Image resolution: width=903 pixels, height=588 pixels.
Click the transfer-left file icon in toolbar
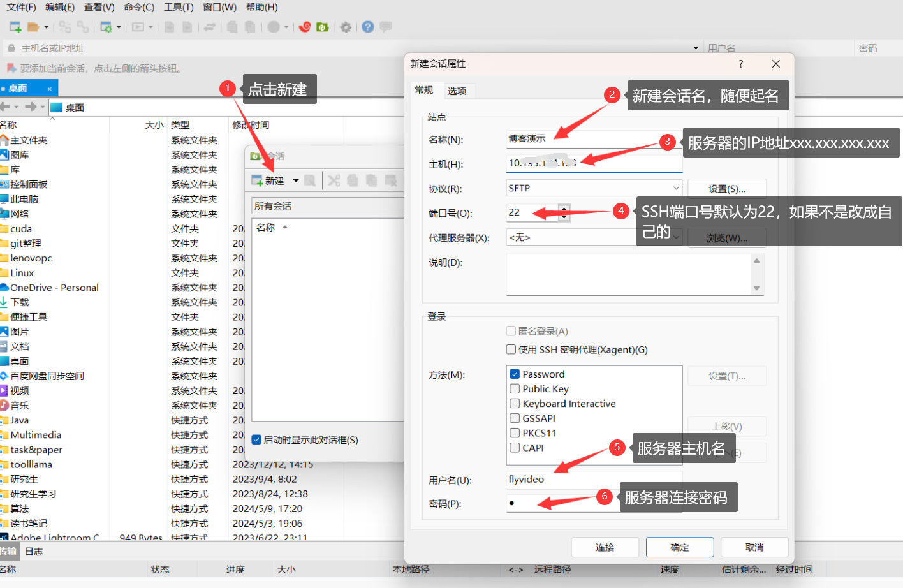coord(169,27)
